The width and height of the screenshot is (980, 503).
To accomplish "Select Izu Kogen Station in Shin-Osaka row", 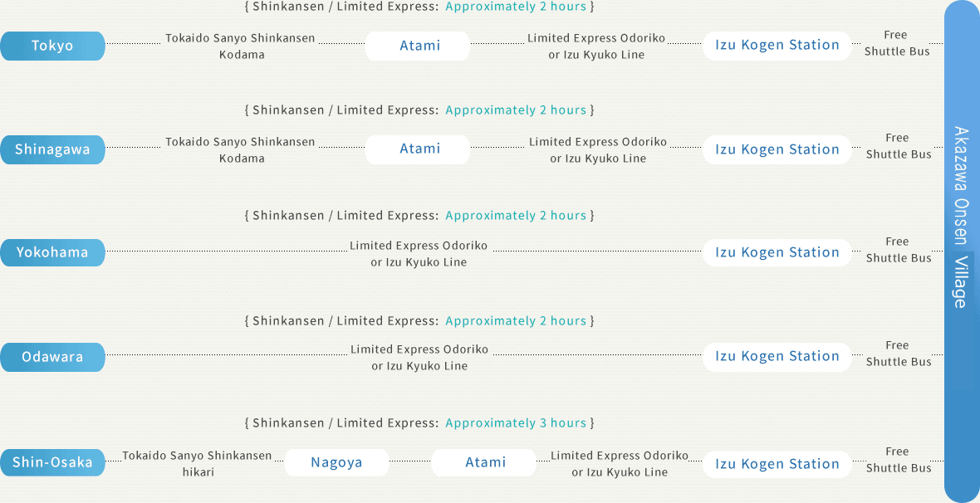I will click(x=777, y=464).
